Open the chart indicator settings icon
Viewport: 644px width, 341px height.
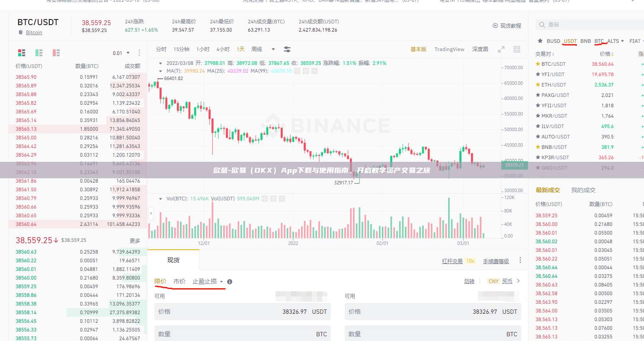pos(287,49)
